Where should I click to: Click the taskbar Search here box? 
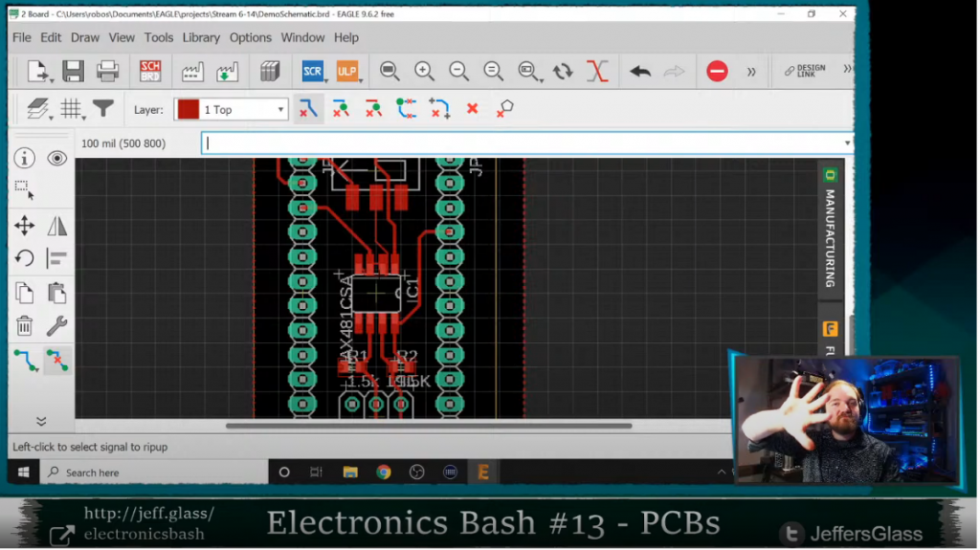click(154, 473)
